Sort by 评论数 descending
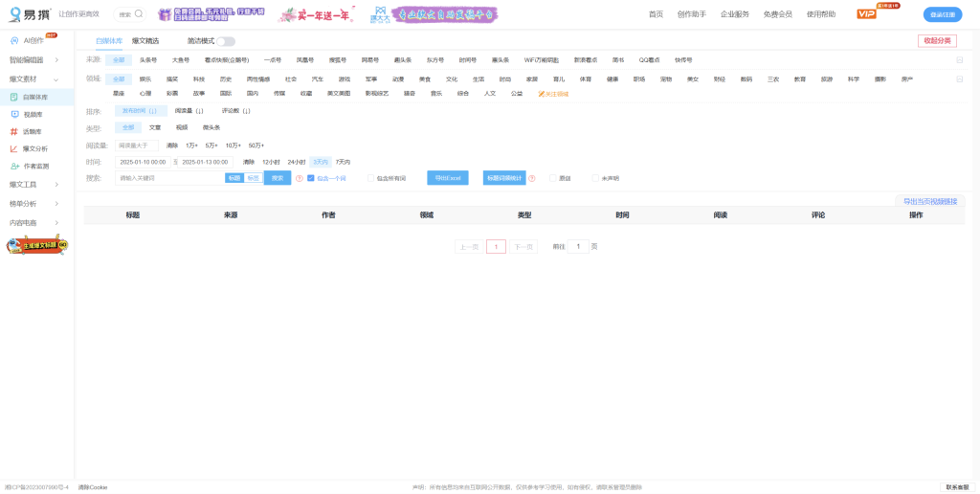Viewport: 980px width, 494px height. pos(235,111)
